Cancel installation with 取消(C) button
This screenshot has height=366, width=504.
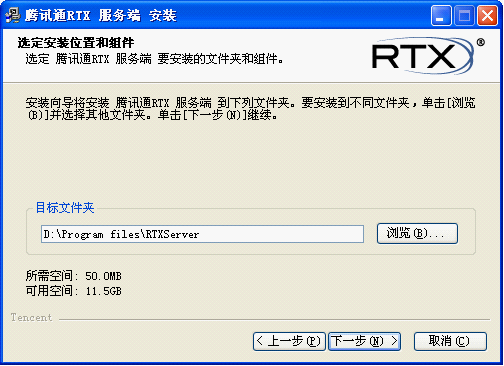click(x=450, y=341)
